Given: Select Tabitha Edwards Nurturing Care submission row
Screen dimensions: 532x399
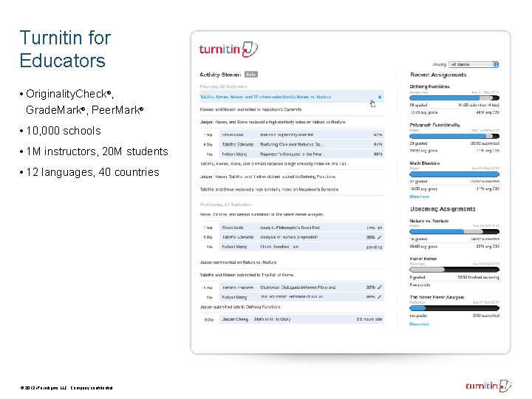Looking at the screenshot, I should pyautogui.click(x=301, y=145).
